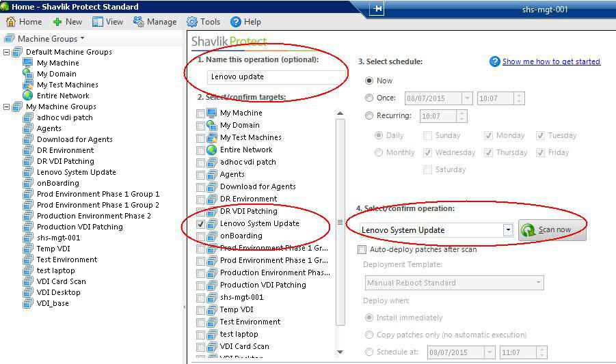Click the Agents icon in targets list
This screenshot has width=616, height=364.
(212, 174)
